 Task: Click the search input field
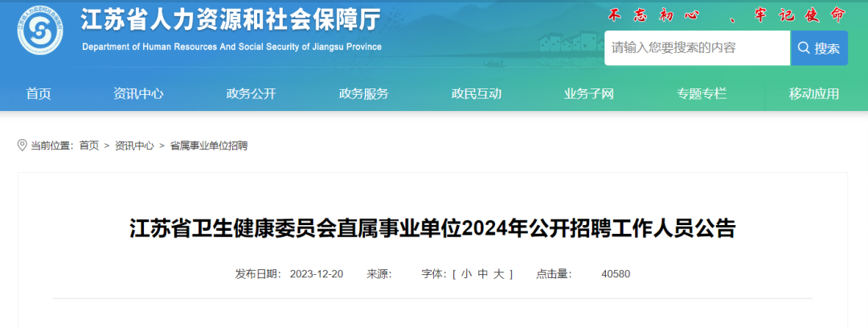pos(696,48)
